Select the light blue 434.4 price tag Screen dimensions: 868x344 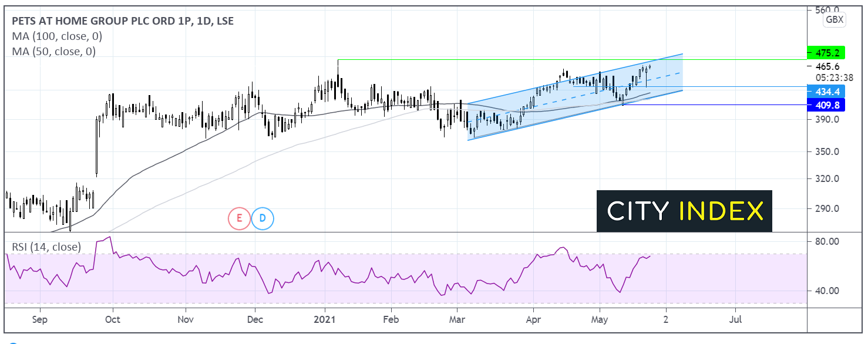pos(826,91)
